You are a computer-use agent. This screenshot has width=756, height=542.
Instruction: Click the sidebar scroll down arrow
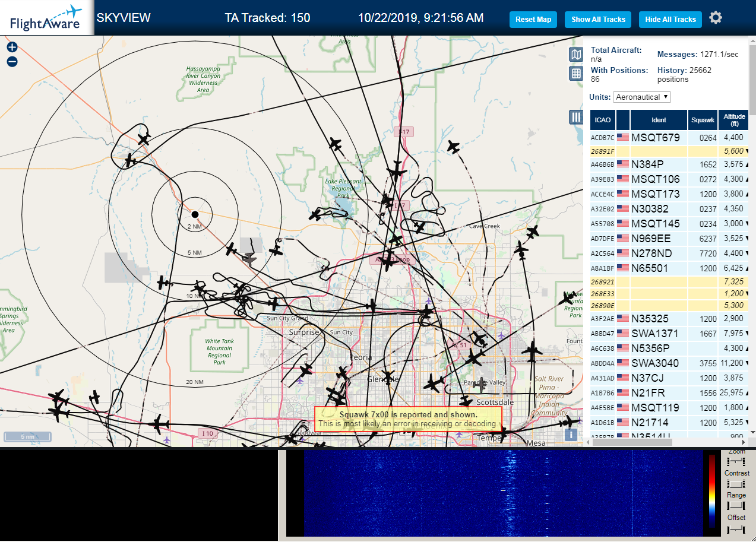pos(752,432)
